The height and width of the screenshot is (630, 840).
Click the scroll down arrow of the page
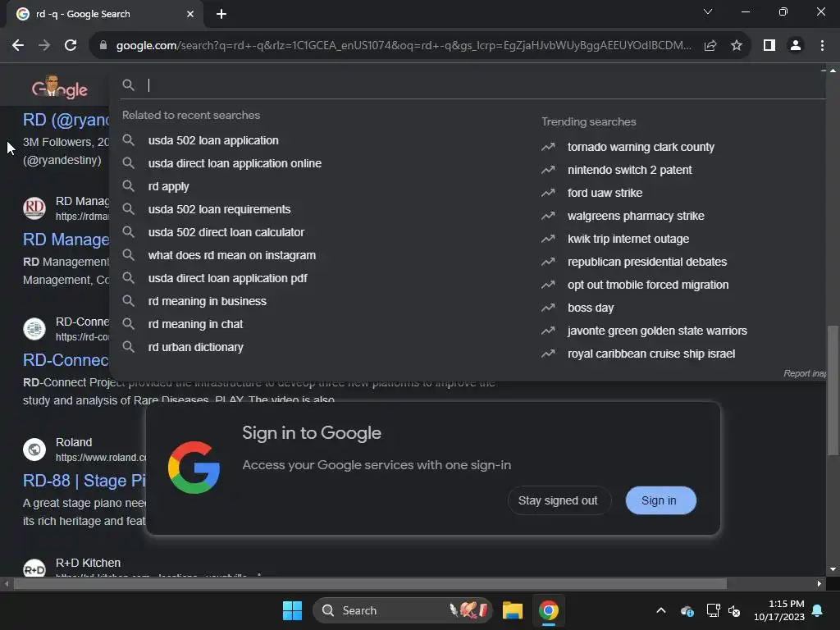833,569
